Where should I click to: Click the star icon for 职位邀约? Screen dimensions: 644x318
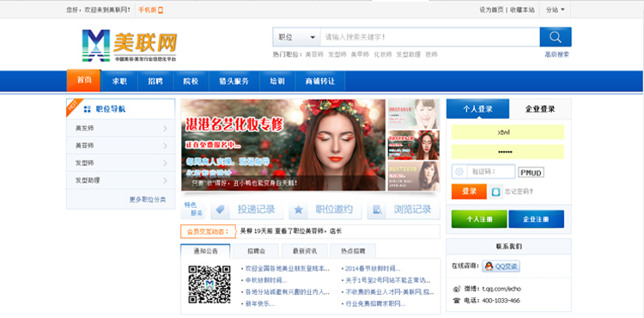click(x=298, y=210)
